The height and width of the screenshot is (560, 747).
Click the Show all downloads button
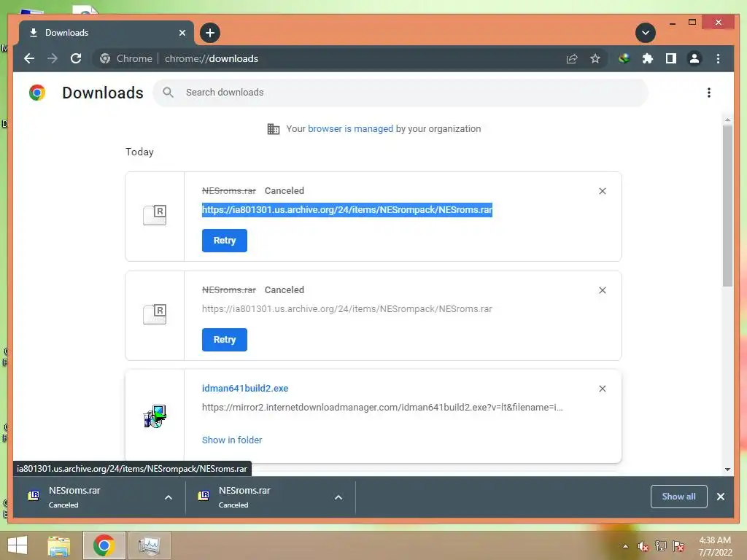coord(678,497)
